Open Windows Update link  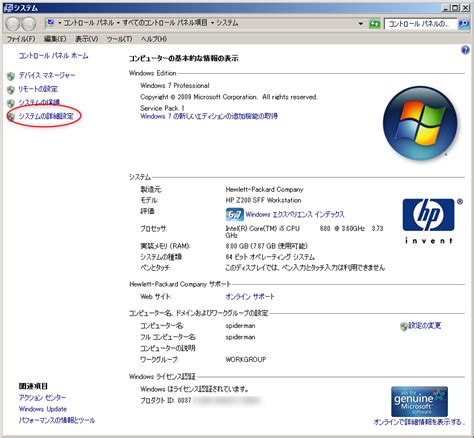click(43, 409)
